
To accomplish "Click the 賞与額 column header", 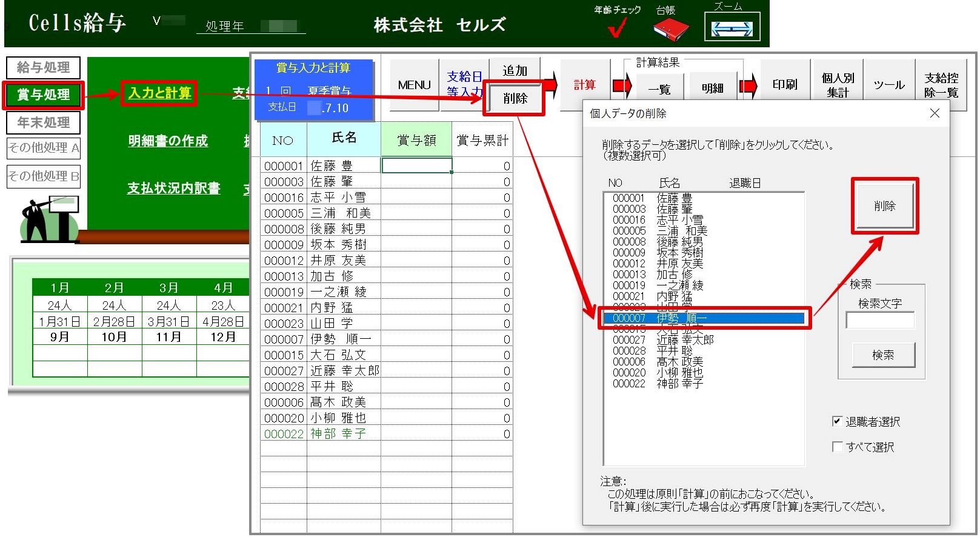I will (416, 140).
